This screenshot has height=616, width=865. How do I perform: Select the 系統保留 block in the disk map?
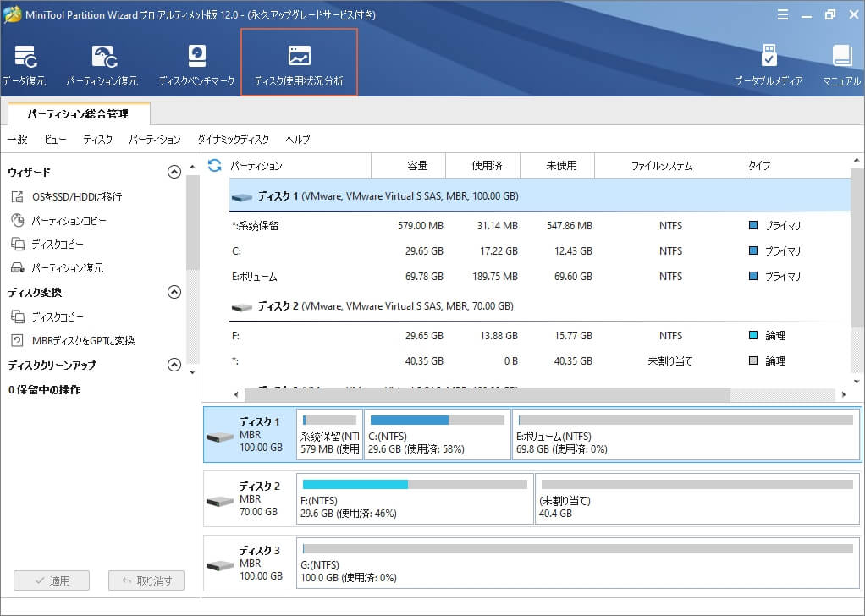(330, 435)
